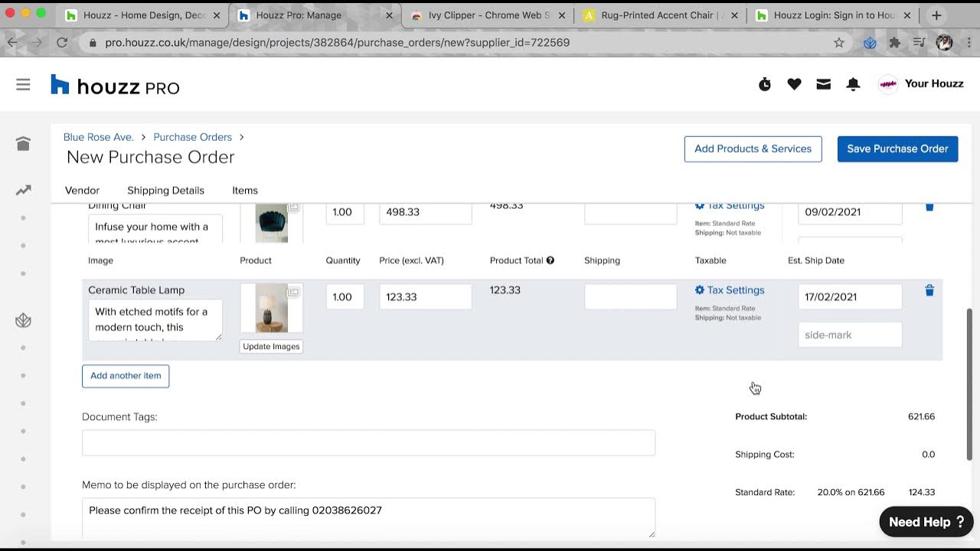The width and height of the screenshot is (980, 551).
Task: Switch to Rug-Printed Accent Chair tab
Action: click(660, 15)
